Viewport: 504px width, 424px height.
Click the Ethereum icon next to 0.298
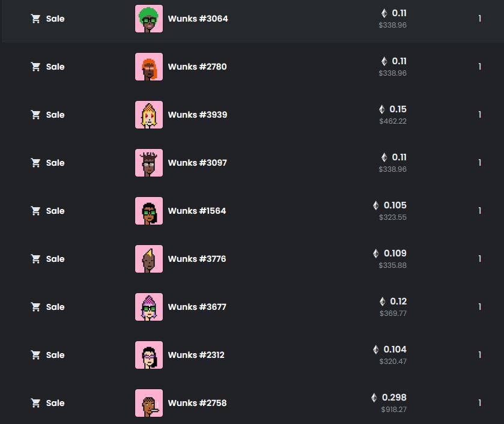point(374,398)
